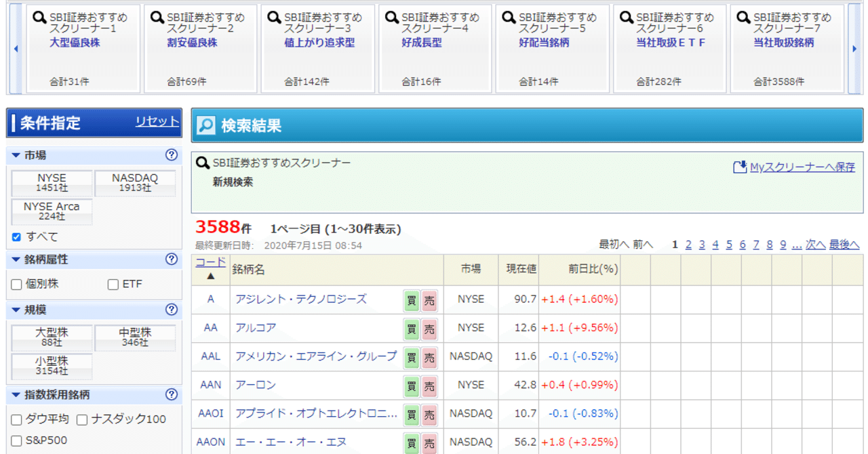Uncheck the すべて checkbox under 市場
Screen dimensions: 868x454
pyautogui.click(x=17, y=238)
